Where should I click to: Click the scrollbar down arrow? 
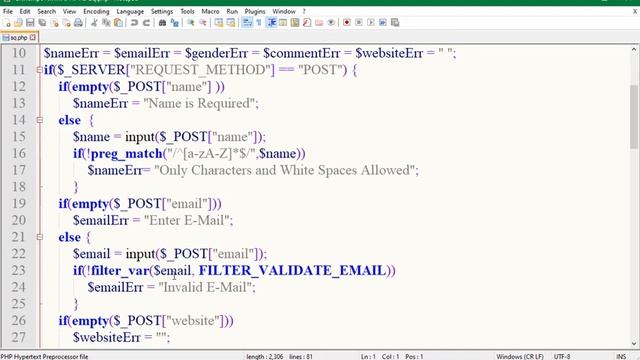coord(634,344)
